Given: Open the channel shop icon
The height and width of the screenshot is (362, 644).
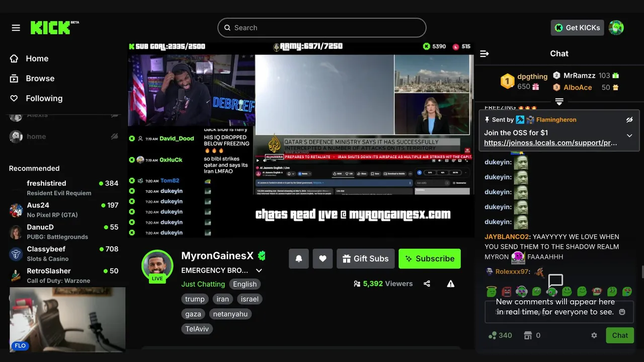Looking at the screenshot, I should pyautogui.click(x=528, y=335).
